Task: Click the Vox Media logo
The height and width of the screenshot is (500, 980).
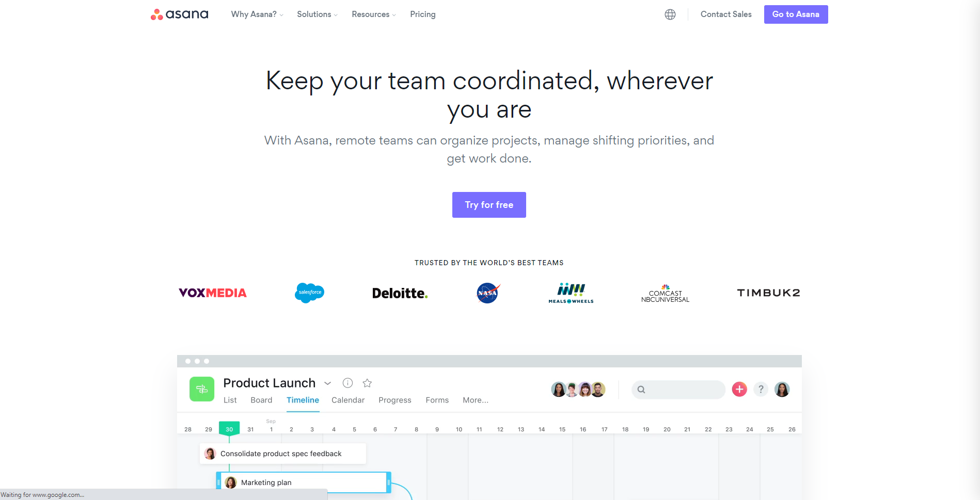Action: (213, 293)
